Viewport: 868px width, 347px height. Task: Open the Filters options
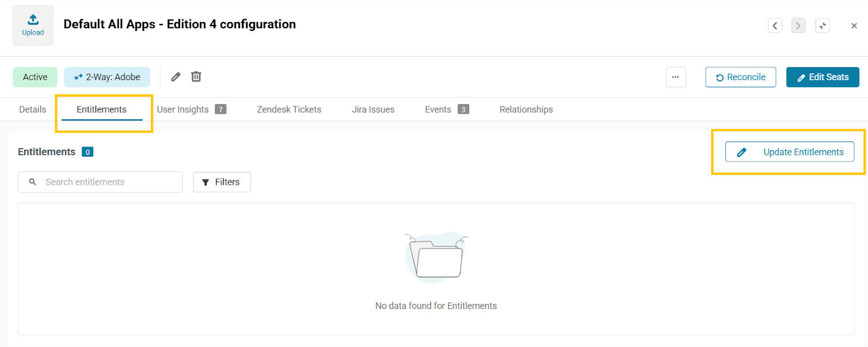pos(221,182)
